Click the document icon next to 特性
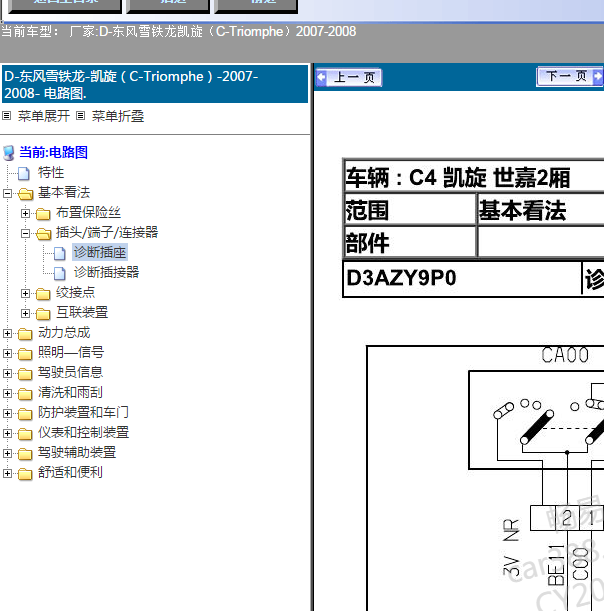Screen dimensions: 604x611 (x=24, y=173)
